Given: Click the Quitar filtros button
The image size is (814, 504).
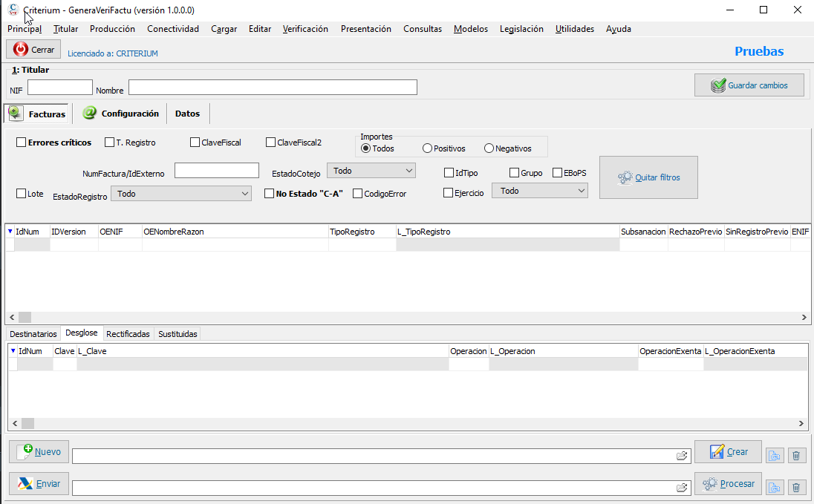Looking at the screenshot, I should pyautogui.click(x=648, y=177).
